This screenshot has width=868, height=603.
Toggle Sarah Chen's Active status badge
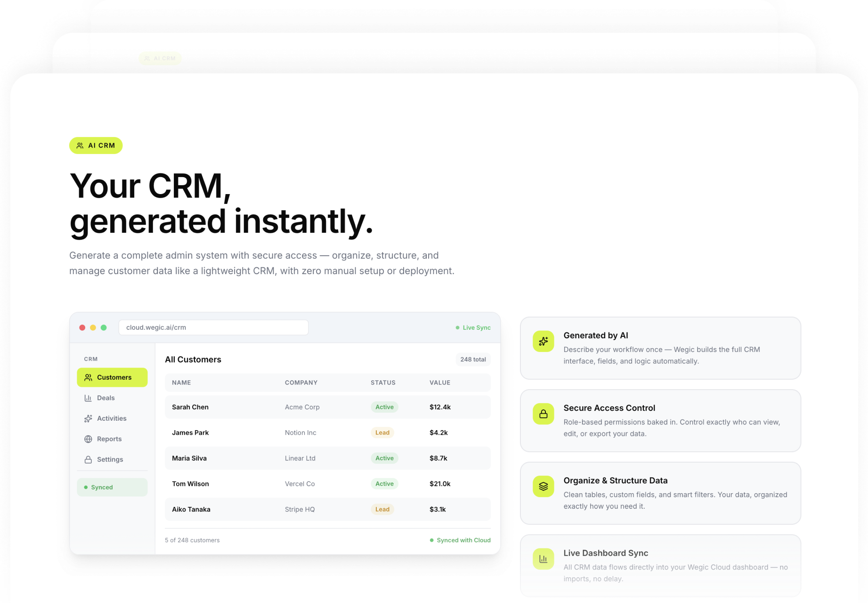384,407
